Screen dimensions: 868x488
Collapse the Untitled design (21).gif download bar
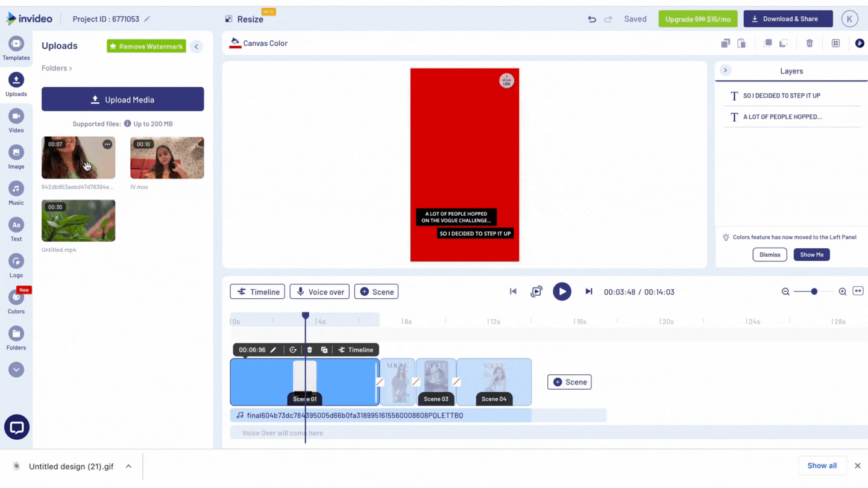[x=128, y=465]
